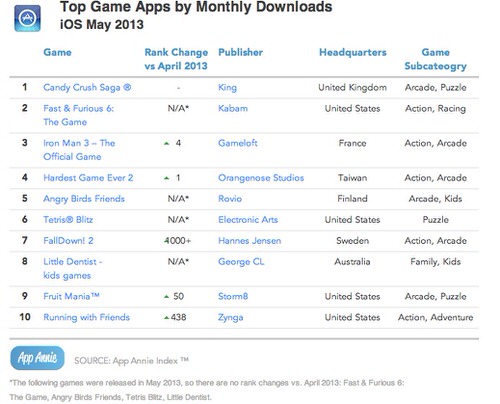Click the Game Subcateogry column header
The image size is (500, 404).
point(435,59)
